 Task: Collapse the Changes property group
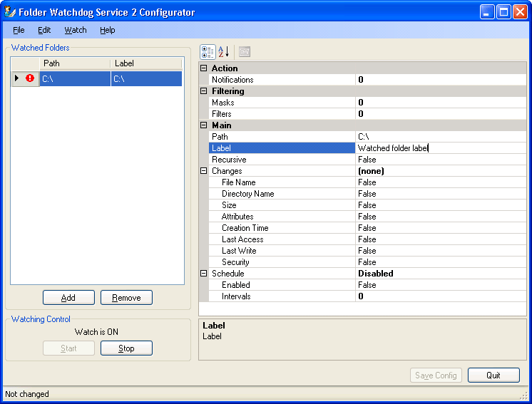[x=203, y=171]
